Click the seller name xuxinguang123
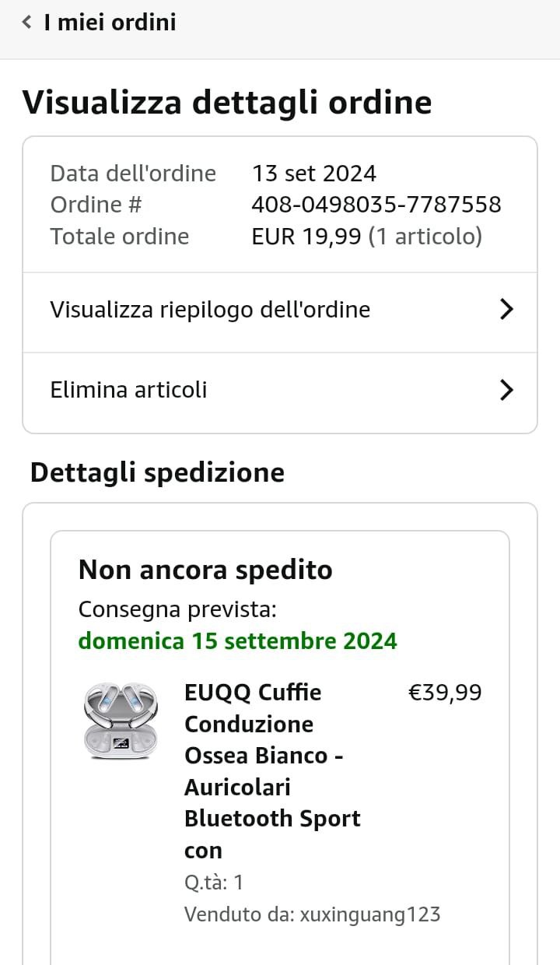This screenshot has height=965, width=560. [x=370, y=914]
